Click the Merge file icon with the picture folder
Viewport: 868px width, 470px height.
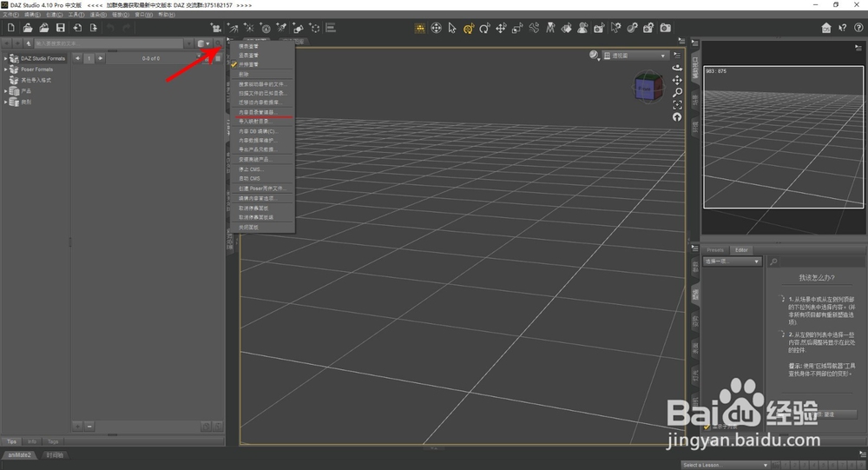click(43, 28)
